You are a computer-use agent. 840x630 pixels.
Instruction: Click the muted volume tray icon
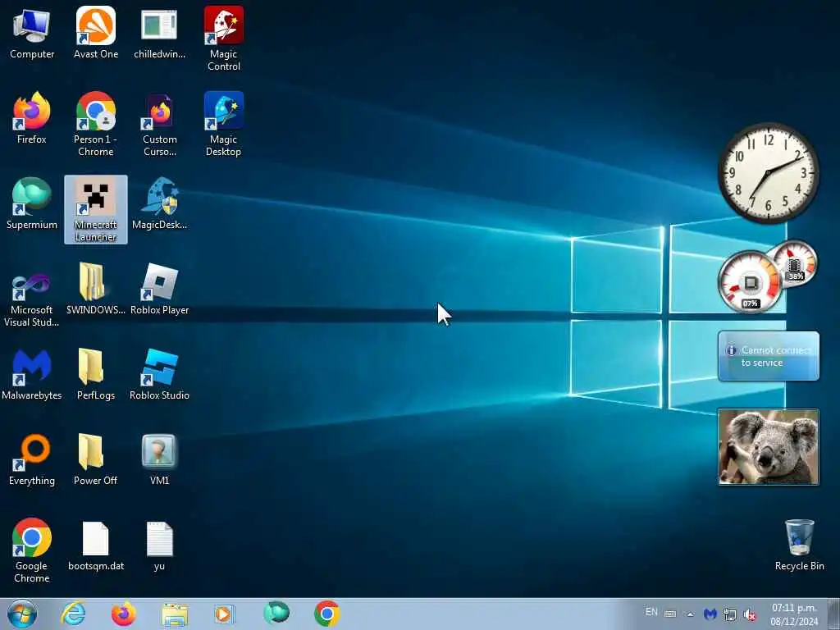(750, 614)
